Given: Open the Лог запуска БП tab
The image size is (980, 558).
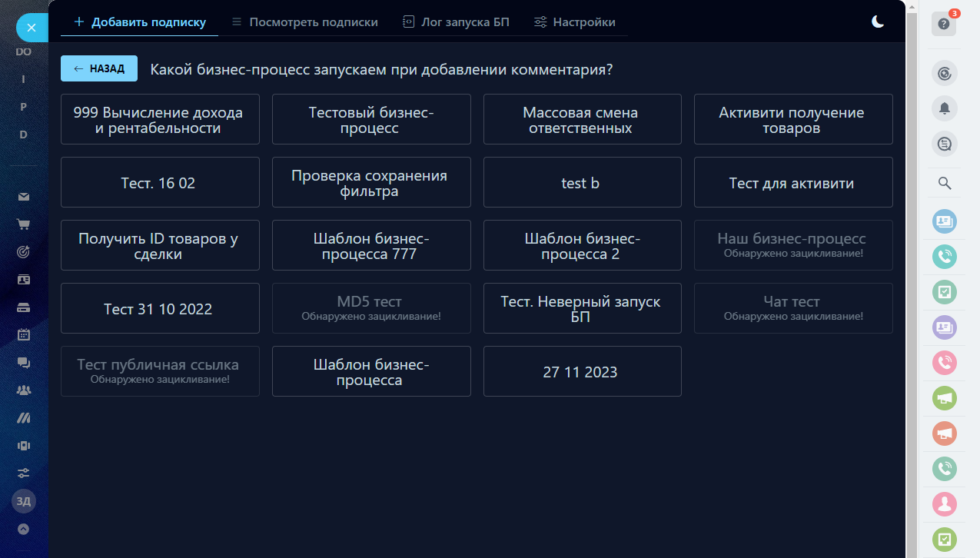Looking at the screenshot, I should pyautogui.click(x=456, y=22).
